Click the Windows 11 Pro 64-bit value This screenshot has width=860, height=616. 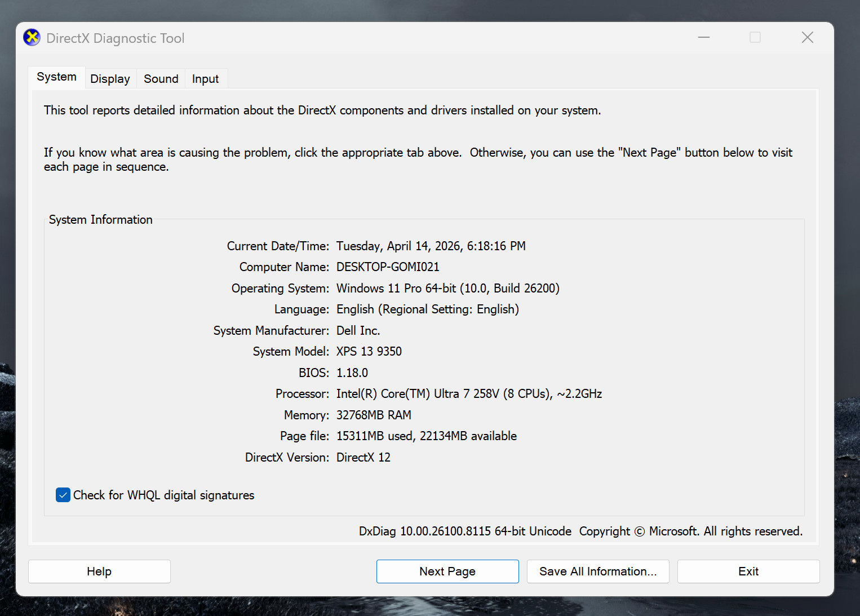click(448, 289)
